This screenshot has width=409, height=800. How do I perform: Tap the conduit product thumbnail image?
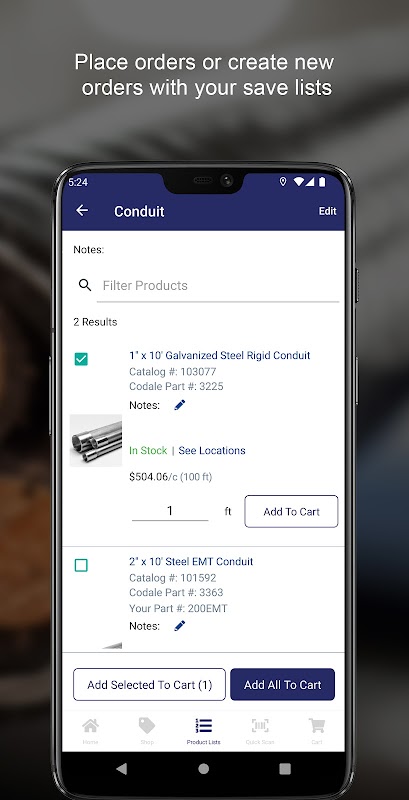(96, 440)
